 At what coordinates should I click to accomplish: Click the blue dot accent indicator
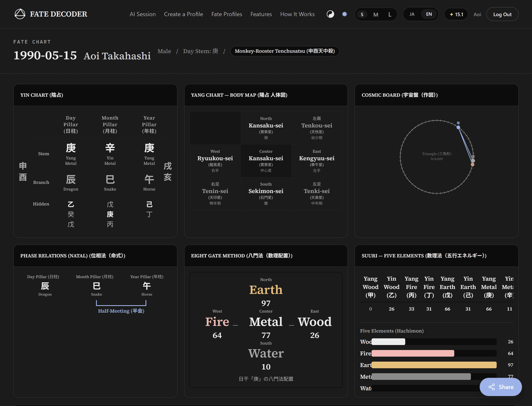[344, 14]
